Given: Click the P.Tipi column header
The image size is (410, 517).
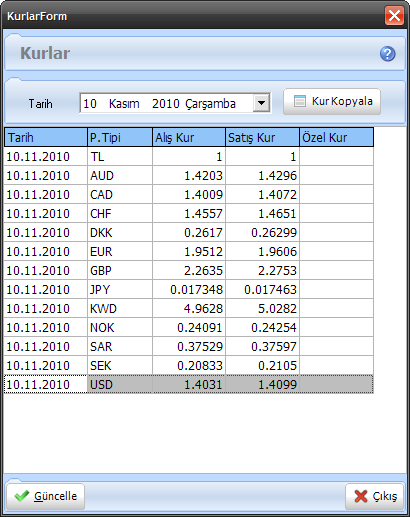Looking at the screenshot, I should point(120,137).
